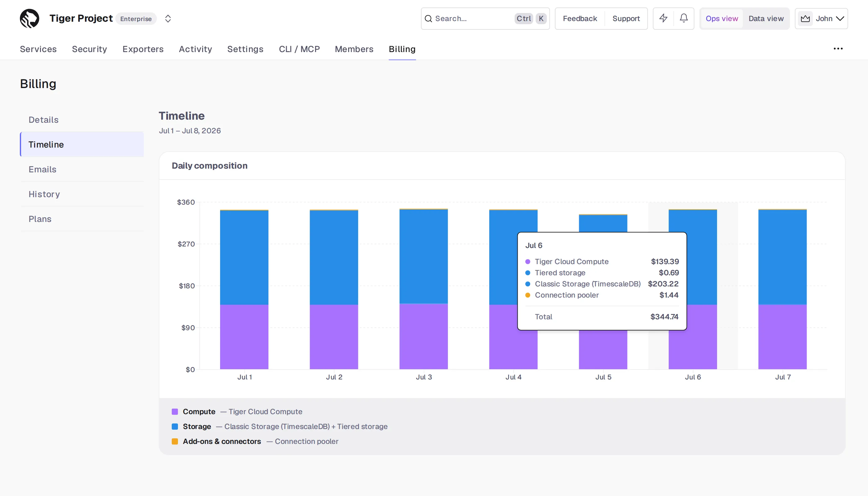Screen dimensions: 868x496
Task: Focus the Search input field
Action: [x=485, y=19]
